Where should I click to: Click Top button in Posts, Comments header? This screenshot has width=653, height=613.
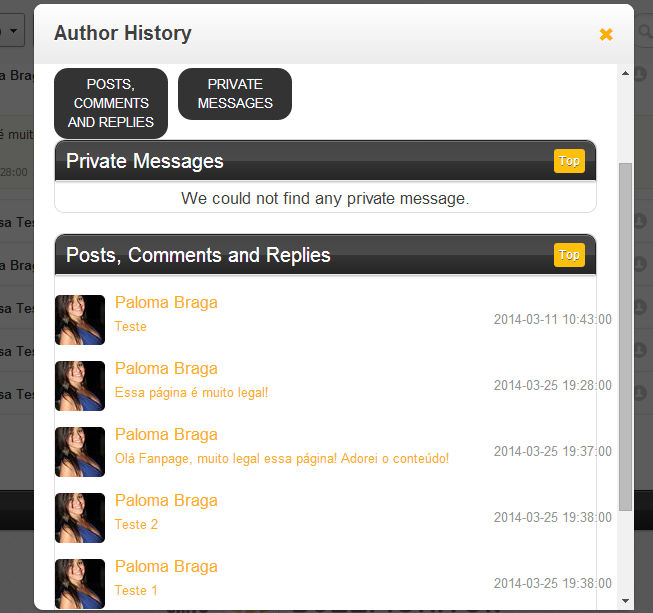pyautogui.click(x=569, y=255)
